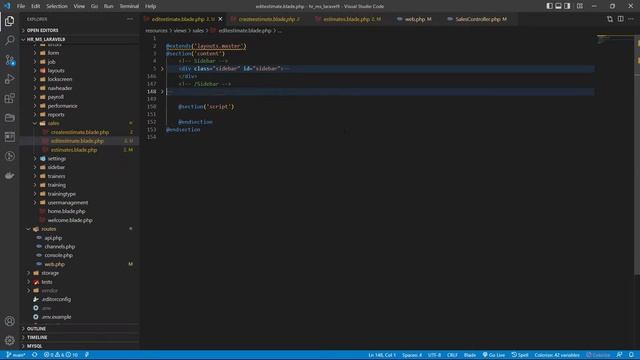Open the File menu
This screenshot has height=360, width=640.
click(21, 6)
